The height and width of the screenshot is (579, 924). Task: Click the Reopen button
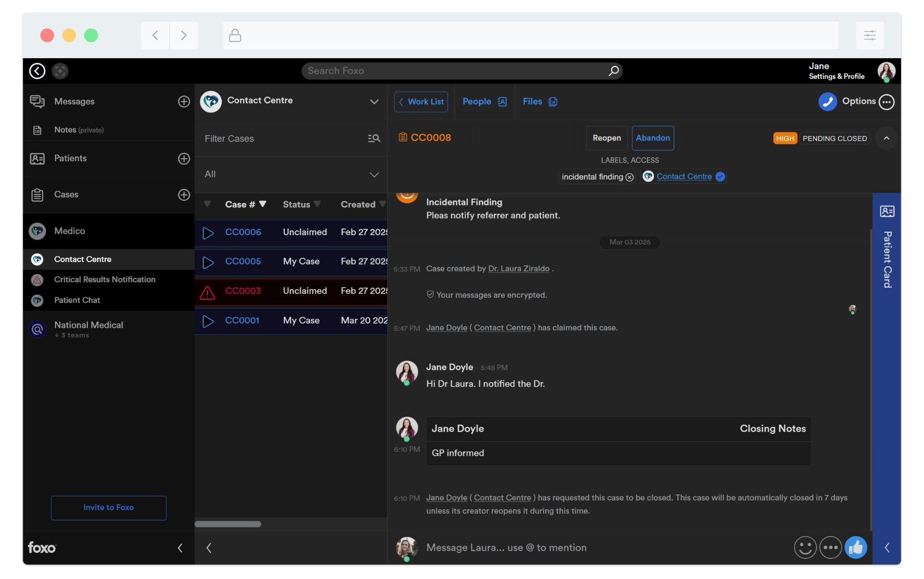click(x=606, y=138)
